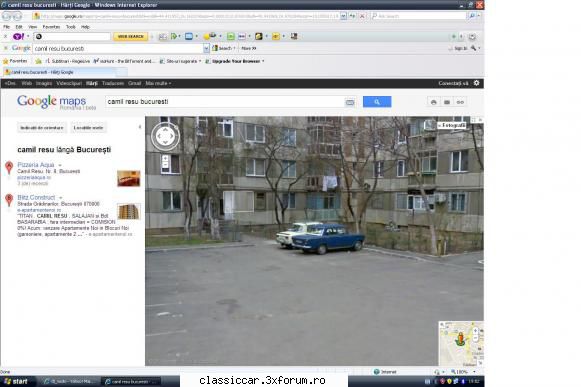The image size is (581, 387).
Task: Click the Gmail link in black bar
Action: click(135, 83)
